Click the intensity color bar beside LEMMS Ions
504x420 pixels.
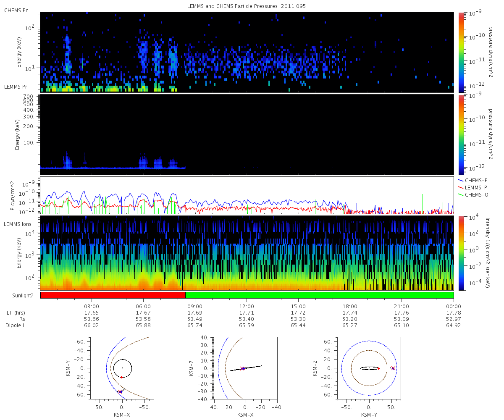pyautogui.click(x=461, y=253)
